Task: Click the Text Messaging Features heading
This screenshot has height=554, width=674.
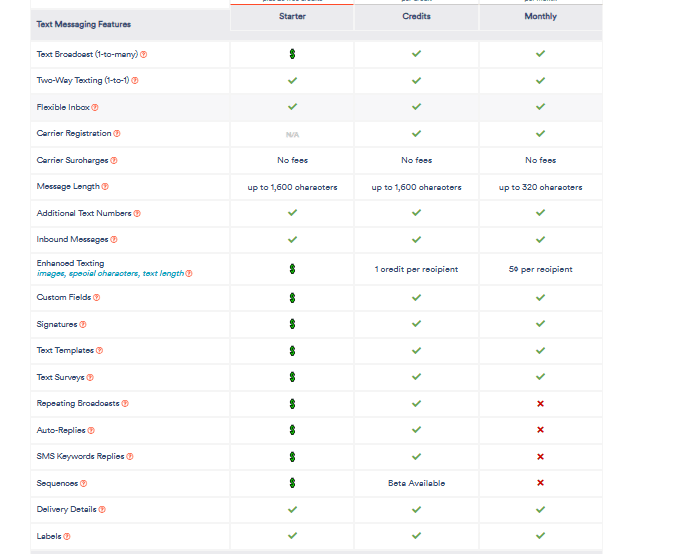Action: tap(83, 24)
